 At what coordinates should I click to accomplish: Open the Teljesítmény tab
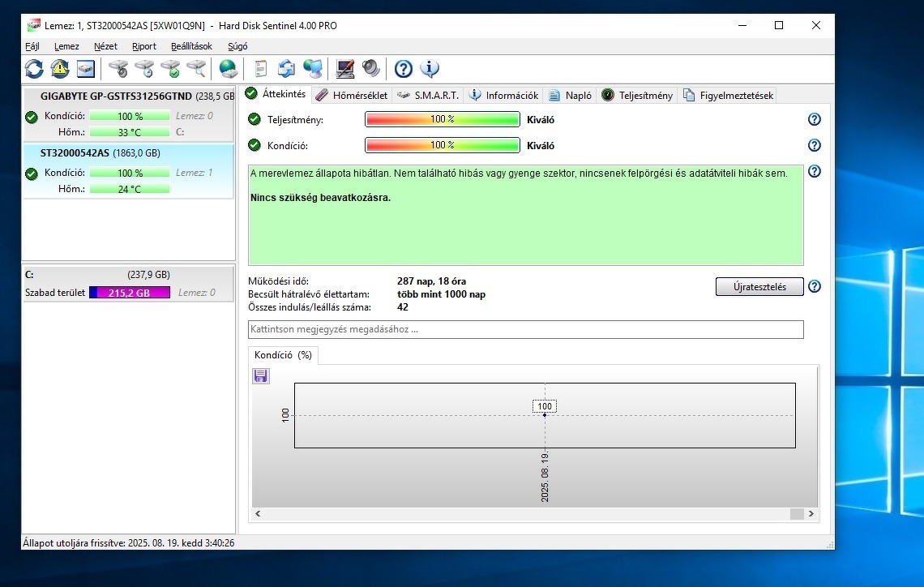tap(637, 96)
